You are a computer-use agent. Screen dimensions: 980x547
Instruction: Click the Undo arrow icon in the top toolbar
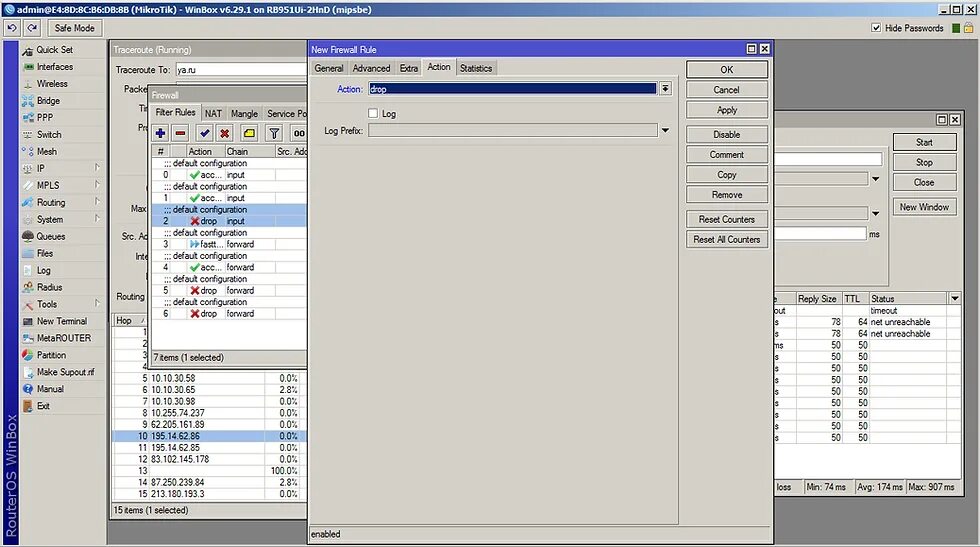click(12, 28)
